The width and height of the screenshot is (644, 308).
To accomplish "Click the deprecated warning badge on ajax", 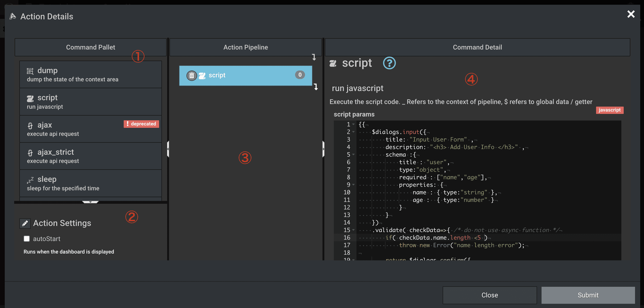I will (x=141, y=124).
